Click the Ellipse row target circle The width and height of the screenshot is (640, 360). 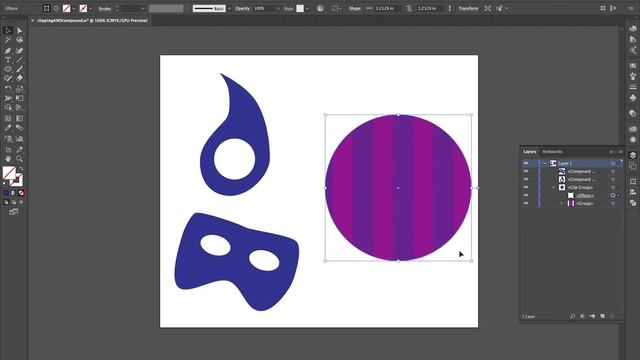pos(613,196)
